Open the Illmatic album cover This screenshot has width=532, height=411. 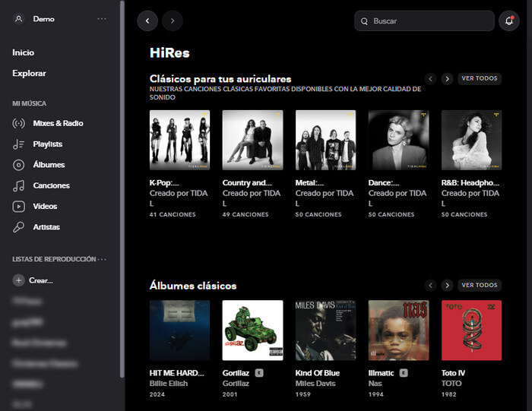(x=398, y=330)
